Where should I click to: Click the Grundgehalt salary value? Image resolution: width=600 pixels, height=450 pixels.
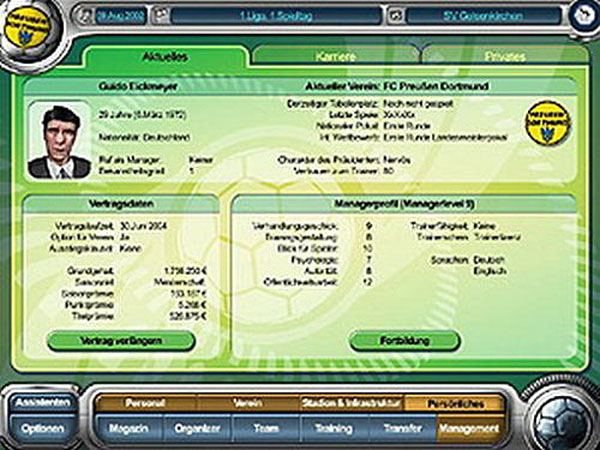tap(185, 271)
